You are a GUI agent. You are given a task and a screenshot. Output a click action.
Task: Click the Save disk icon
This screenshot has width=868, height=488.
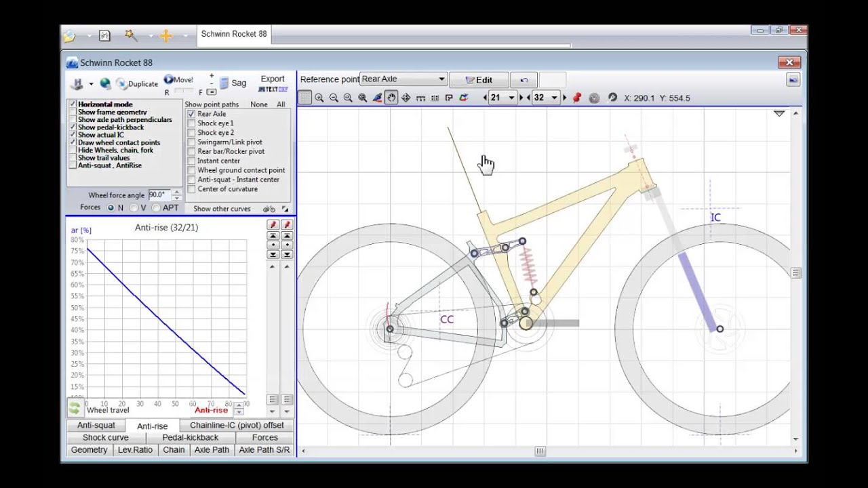pyautogui.click(x=78, y=83)
